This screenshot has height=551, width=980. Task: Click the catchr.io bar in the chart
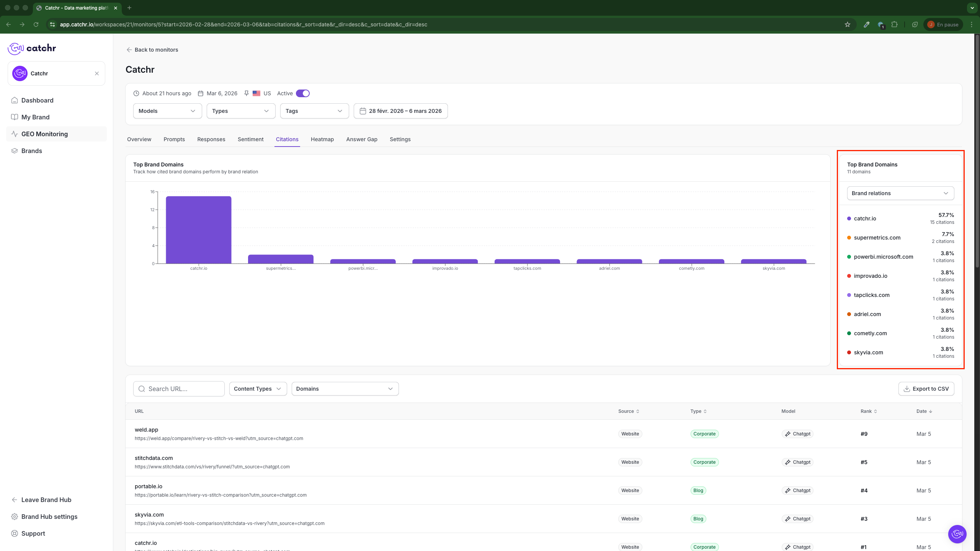(198, 230)
